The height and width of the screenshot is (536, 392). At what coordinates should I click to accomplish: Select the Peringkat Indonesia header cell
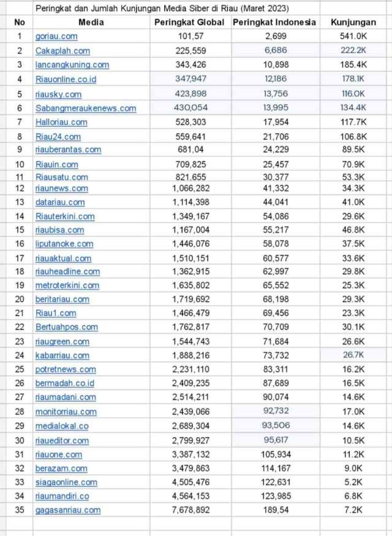(x=274, y=23)
